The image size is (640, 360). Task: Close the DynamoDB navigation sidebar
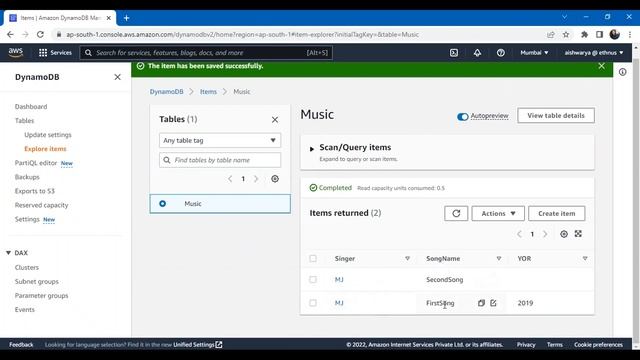tap(117, 77)
